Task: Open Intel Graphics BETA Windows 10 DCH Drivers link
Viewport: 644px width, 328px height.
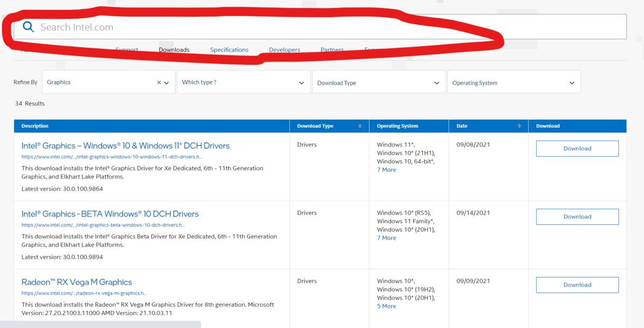Action: tap(110, 214)
